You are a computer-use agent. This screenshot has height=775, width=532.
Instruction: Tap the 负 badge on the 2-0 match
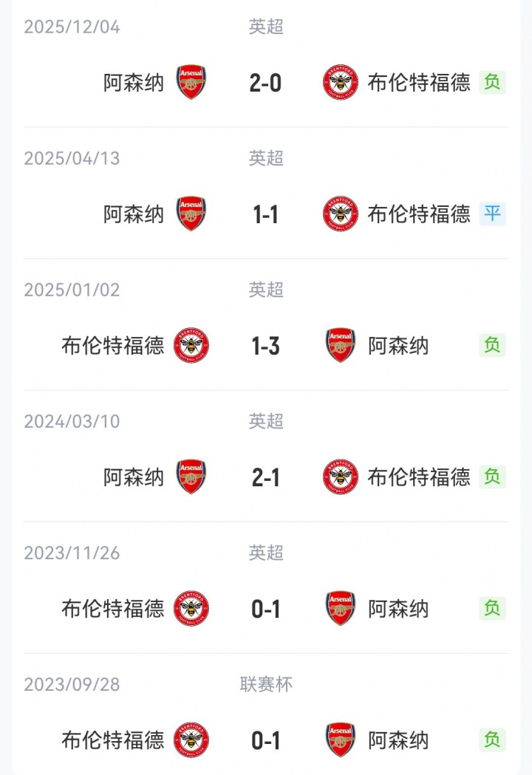492,82
